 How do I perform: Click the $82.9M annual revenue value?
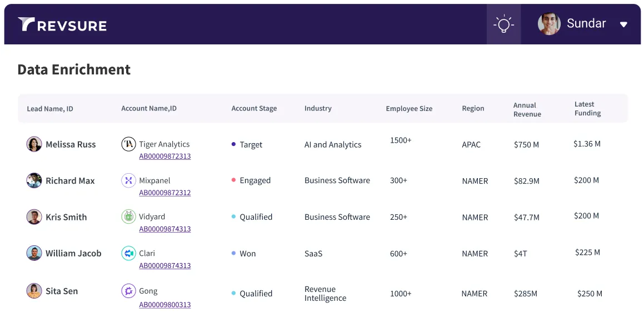(x=527, y=181)
